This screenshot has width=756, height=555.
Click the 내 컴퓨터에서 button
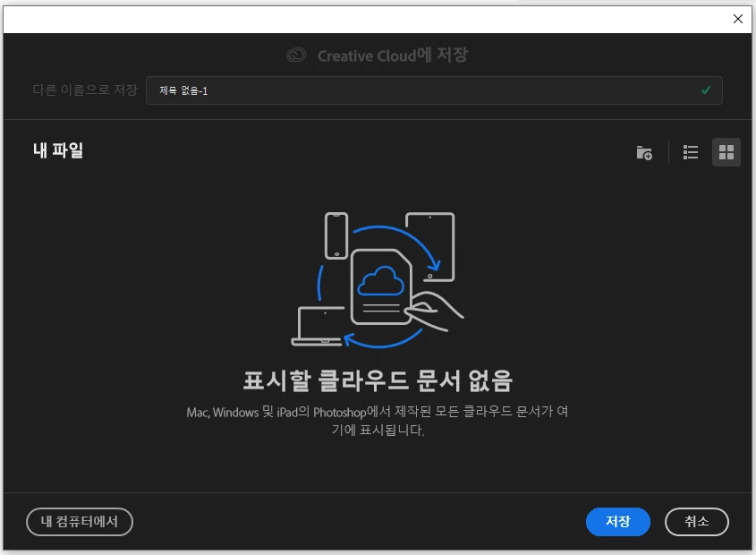(80, 522)
